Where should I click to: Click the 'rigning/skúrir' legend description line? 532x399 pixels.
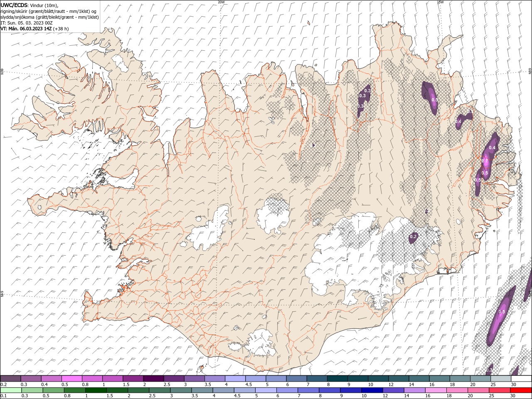point(49,11)
